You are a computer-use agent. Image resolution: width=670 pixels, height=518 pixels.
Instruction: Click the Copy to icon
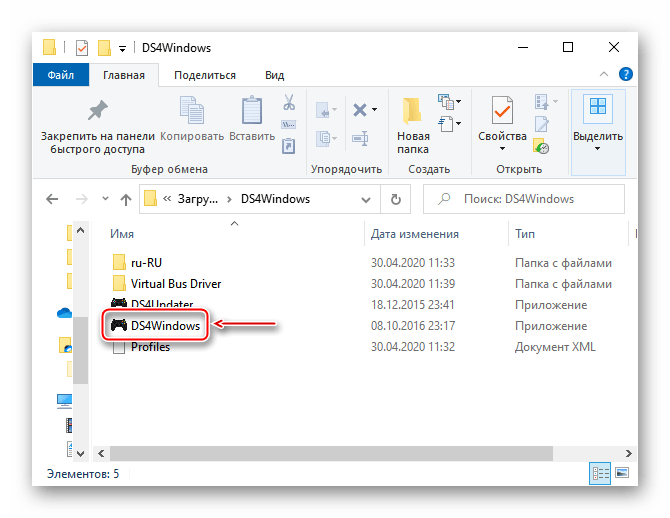[x=323, y=139]
